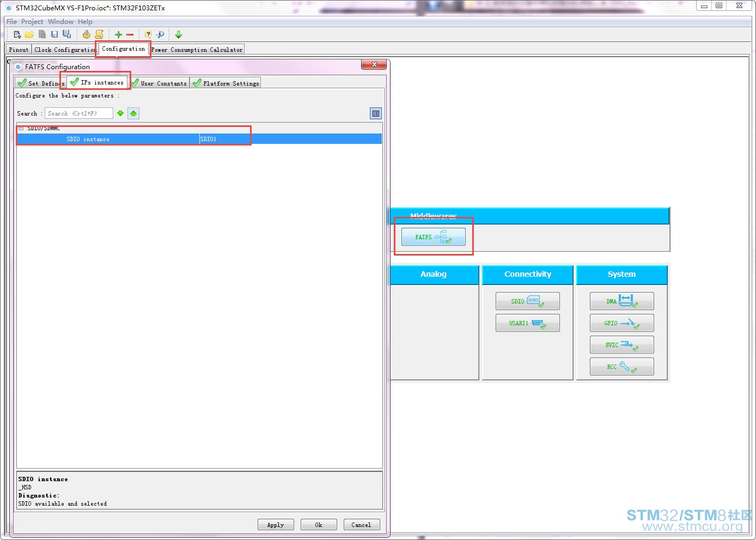Click the Ok button
Image resolution: width=756 pixels, height=540 pixels.
coord(319,525)
